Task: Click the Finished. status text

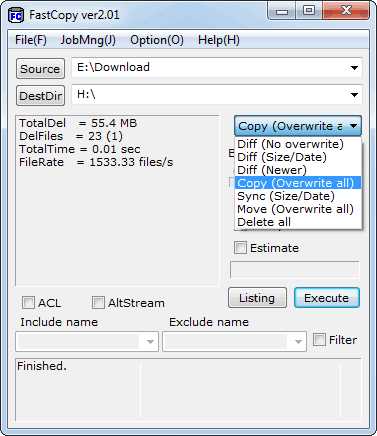Action: point(42,366)
